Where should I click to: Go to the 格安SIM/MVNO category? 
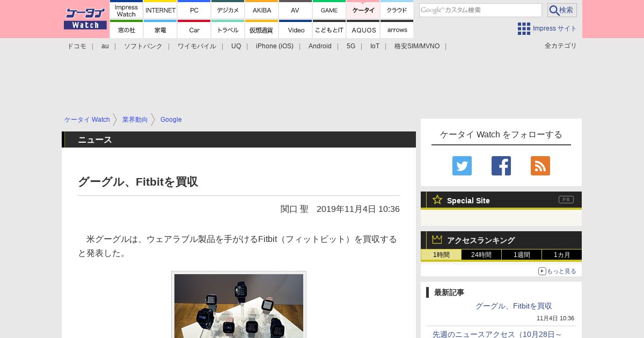tap(417, 46)
